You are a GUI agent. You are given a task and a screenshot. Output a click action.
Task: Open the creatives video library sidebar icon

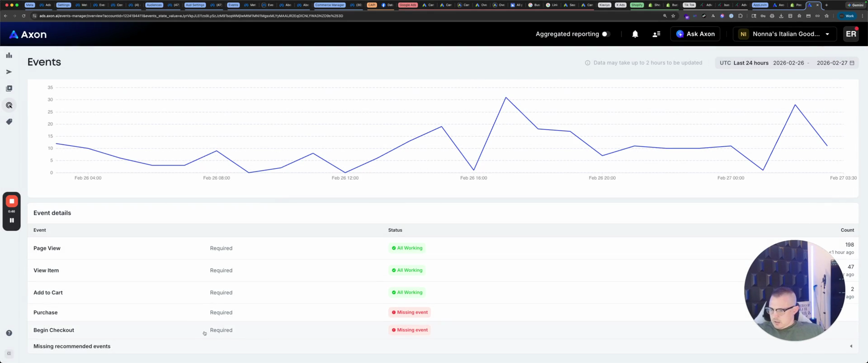(9, 88)
